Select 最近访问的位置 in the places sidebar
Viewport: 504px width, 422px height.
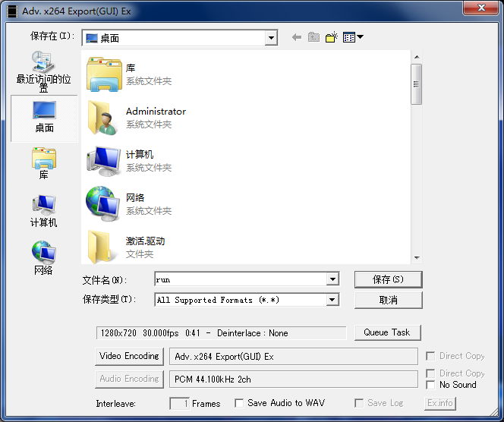pyautogui.click(x=44, y=71)
